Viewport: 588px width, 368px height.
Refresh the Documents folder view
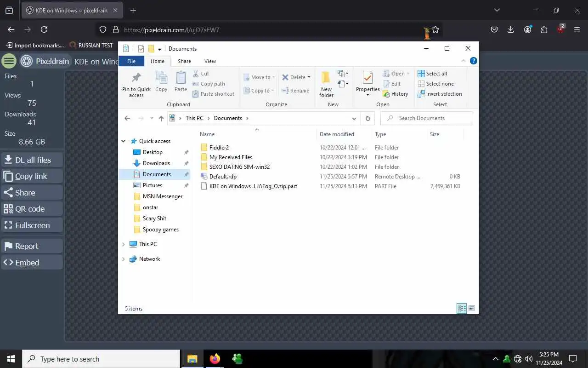point(367,118)
